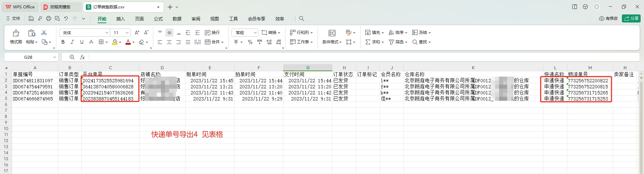The image size is (644, 174).
Task: Toggle wrap text (换行)
Action: point(212,33)
